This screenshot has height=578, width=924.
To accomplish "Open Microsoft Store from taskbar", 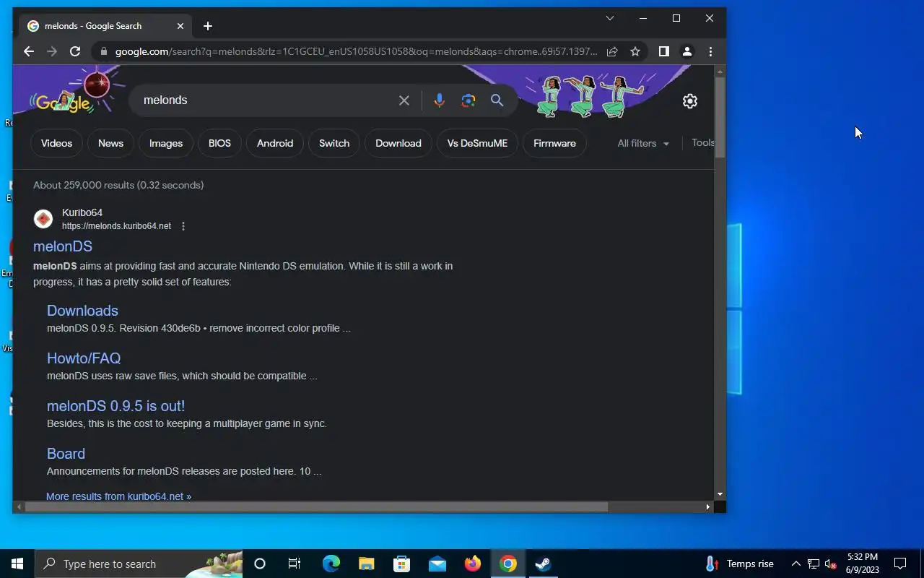I will click(401, 564).
